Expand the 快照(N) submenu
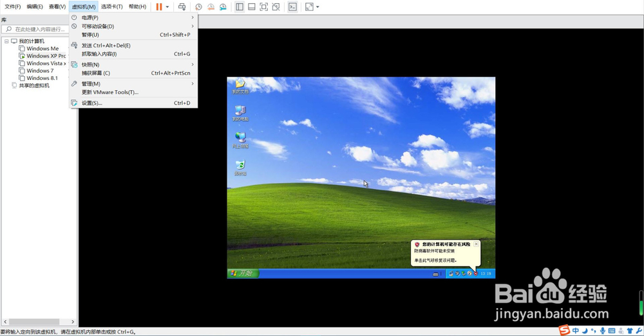The height and width of the screenshot is (336, 644). point(133,64)
